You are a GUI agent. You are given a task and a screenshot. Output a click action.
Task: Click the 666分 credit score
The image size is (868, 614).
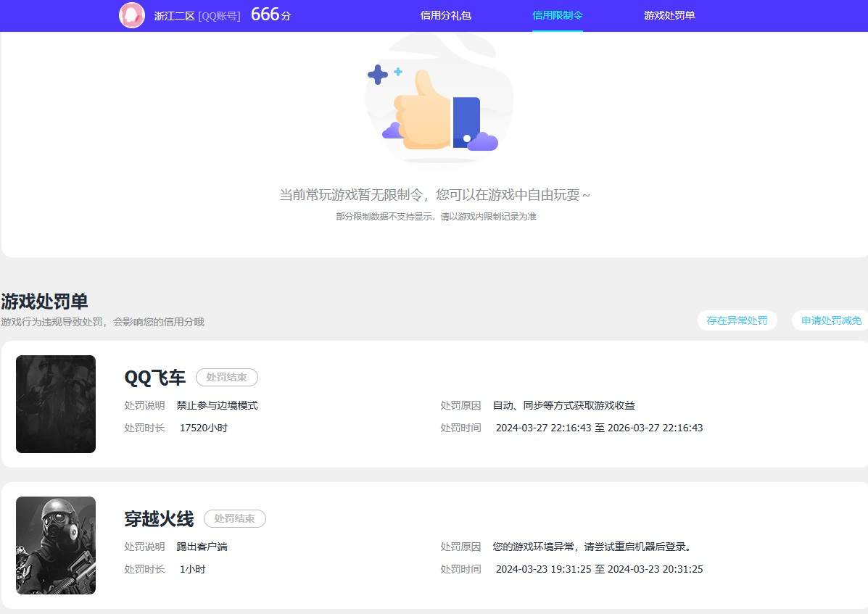[x=270, y=15]
